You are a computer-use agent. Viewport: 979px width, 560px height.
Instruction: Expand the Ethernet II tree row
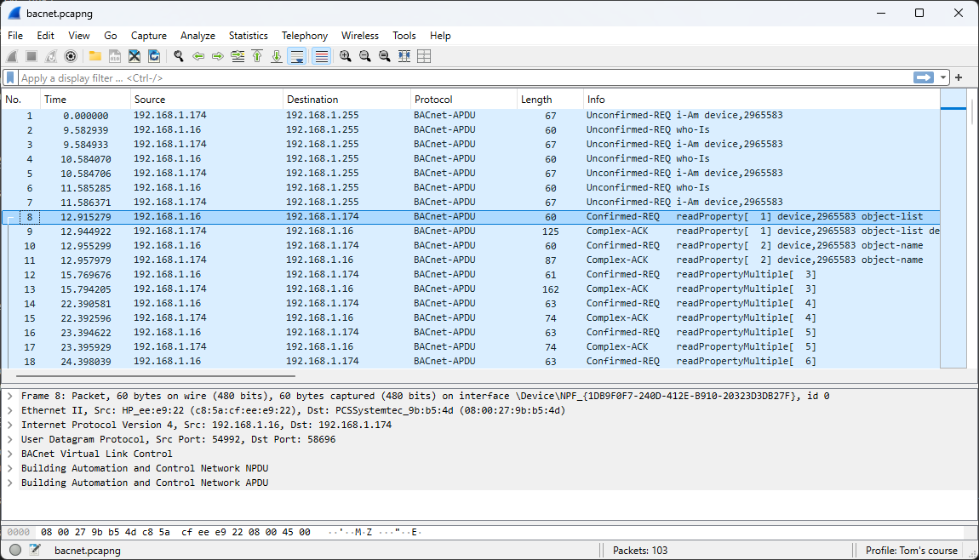coord(9,410)
